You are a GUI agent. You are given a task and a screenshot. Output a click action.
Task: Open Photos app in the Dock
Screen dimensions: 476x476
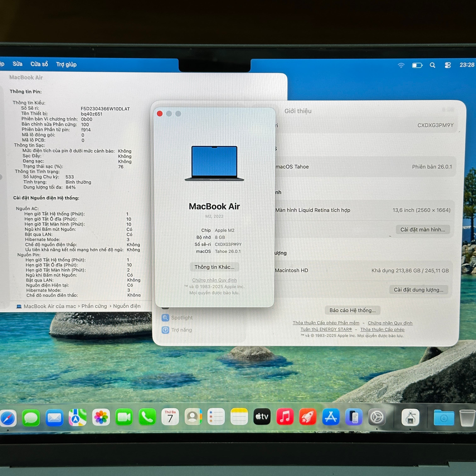101,417
